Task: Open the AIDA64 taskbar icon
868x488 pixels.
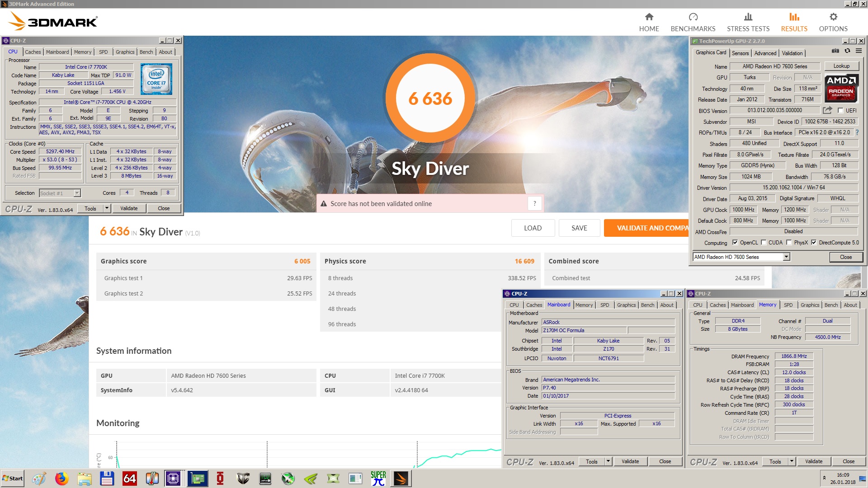Action: pos(129,479)
